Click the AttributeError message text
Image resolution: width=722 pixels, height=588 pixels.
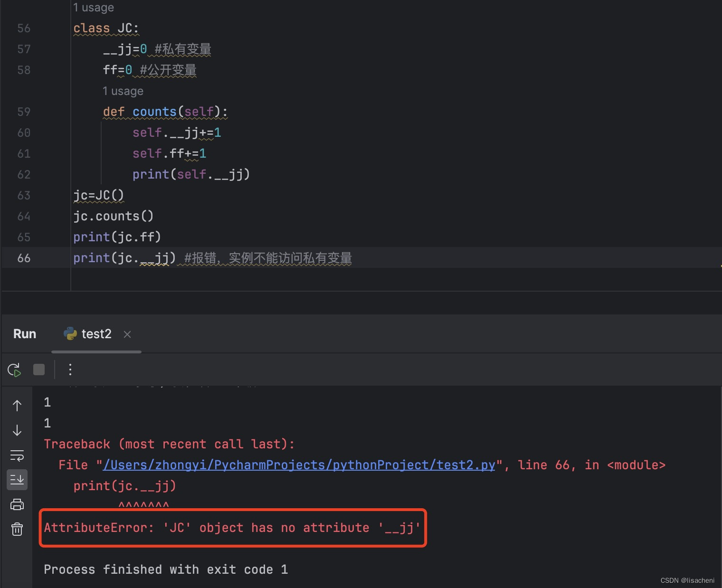232,528
